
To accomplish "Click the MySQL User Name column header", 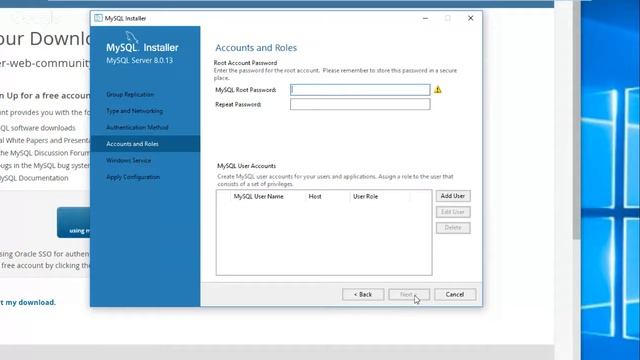I will (258, 196).
